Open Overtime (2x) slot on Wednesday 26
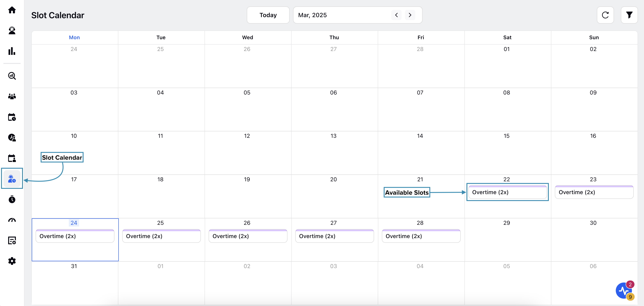The width and height of the screenshot is (644, 306). (248, 236)
